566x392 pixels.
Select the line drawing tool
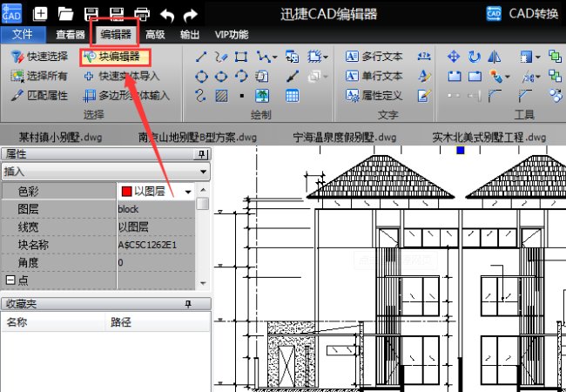[201, 57]
